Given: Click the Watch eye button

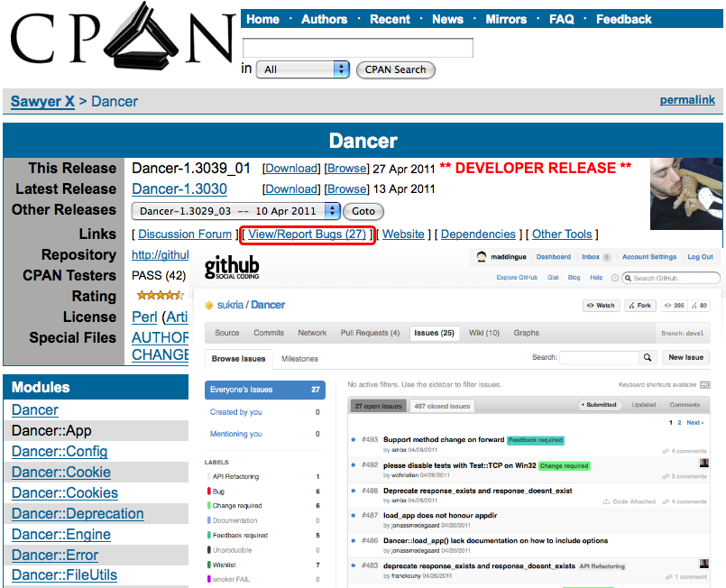Looking at the screenshot, I should click(601, 305).
